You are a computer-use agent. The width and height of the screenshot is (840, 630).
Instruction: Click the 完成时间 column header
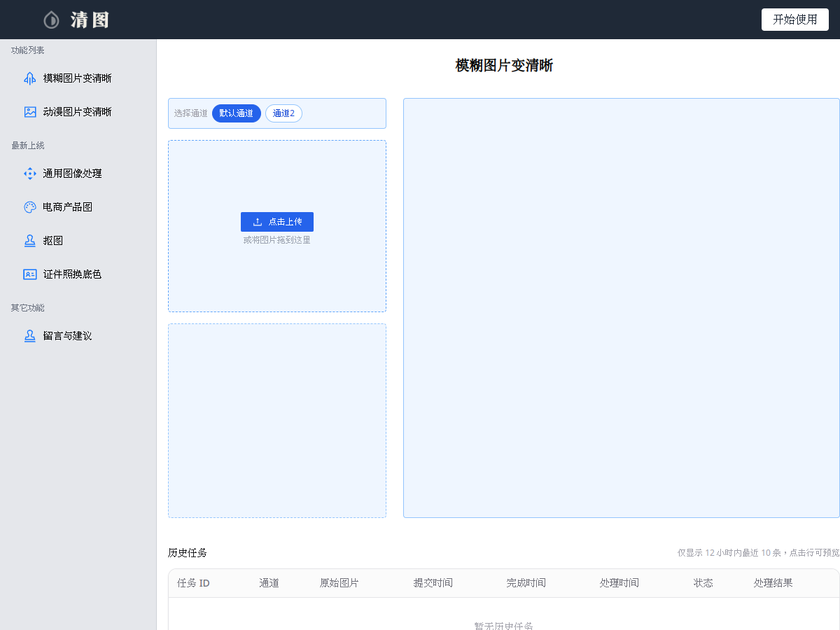tap(526, 583)
